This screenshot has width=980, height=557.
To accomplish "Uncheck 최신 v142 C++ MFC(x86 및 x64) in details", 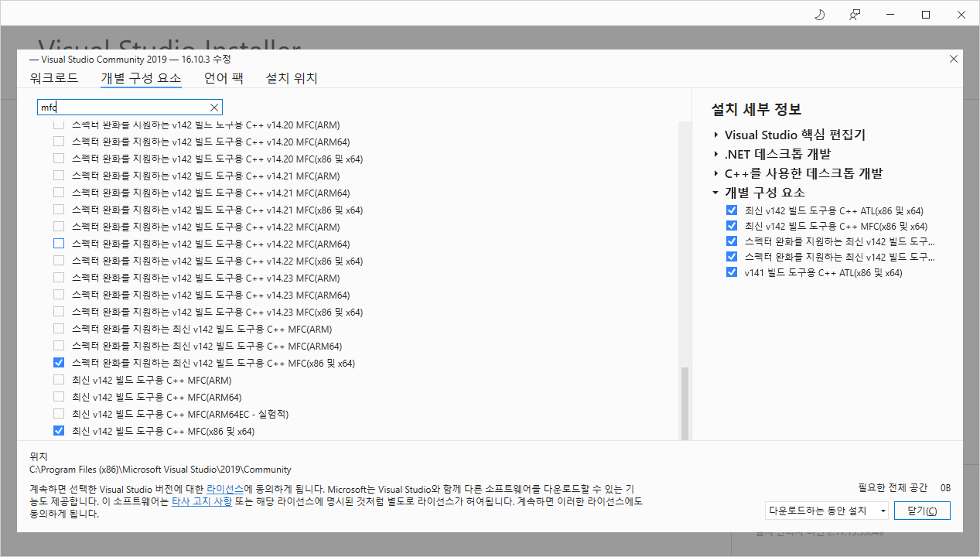I will pos(732,226).
